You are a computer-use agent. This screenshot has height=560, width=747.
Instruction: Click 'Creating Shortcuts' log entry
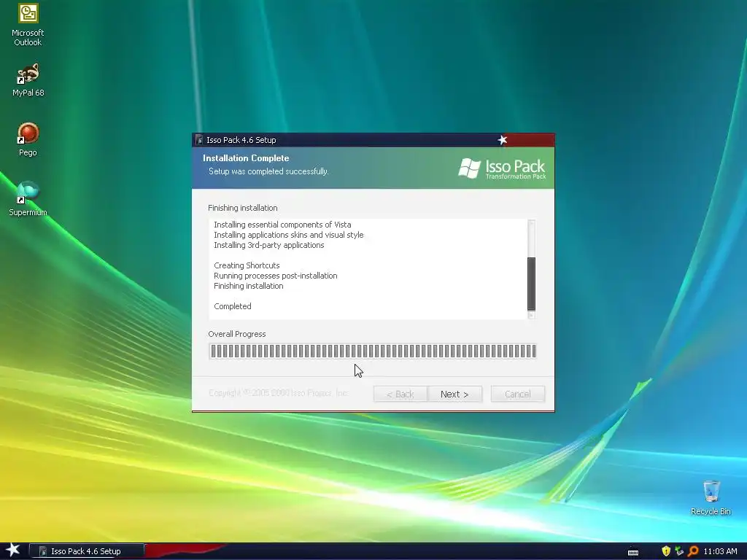click(x=247, y=265)
